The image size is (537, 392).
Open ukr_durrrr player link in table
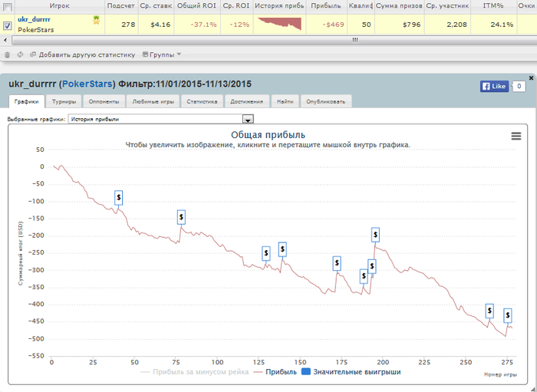pyautogui.click(x=34, y=19)
